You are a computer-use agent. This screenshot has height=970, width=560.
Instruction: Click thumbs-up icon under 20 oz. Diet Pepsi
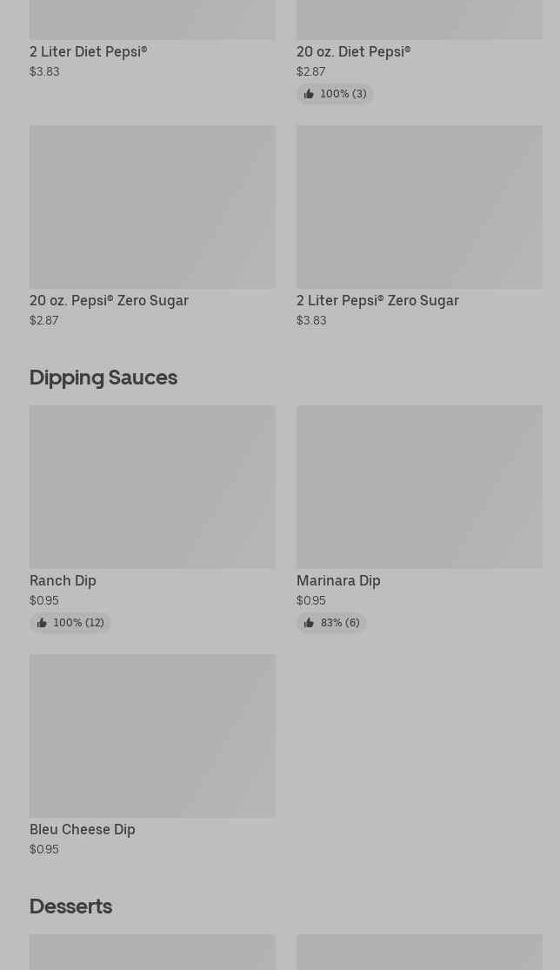pos(309,94)
